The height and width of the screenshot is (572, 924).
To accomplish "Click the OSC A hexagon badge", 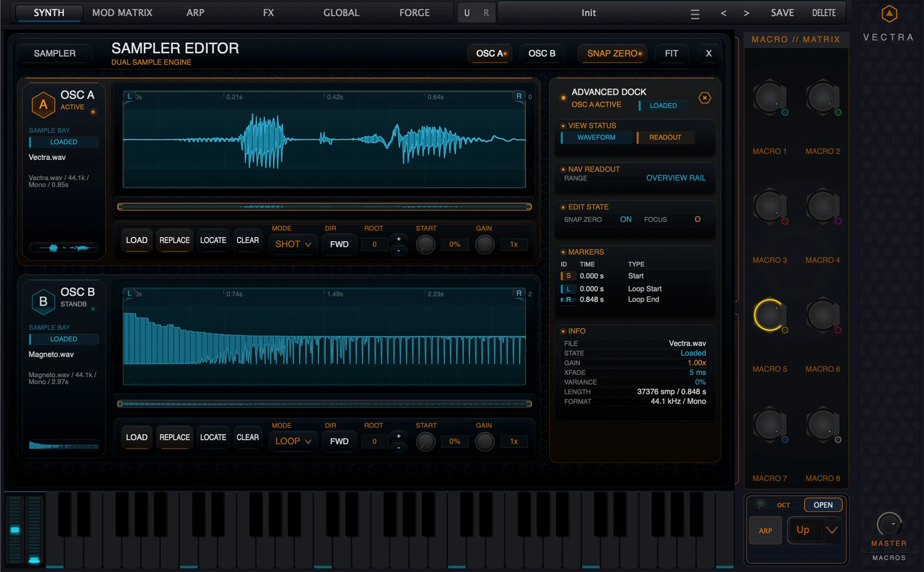I will click(x=43, y=105).
